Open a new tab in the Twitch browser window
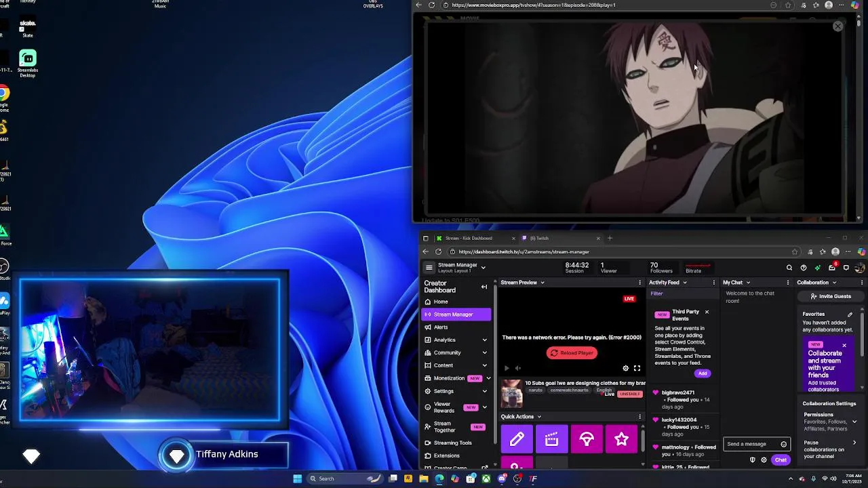Viewport: 868px width, 488px height. (610, 239)
